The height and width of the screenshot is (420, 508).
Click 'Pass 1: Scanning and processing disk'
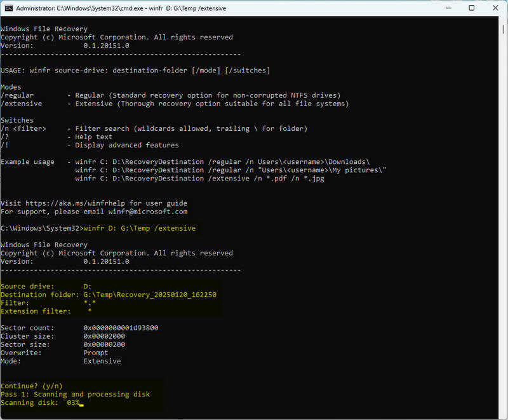click(75, 395)
